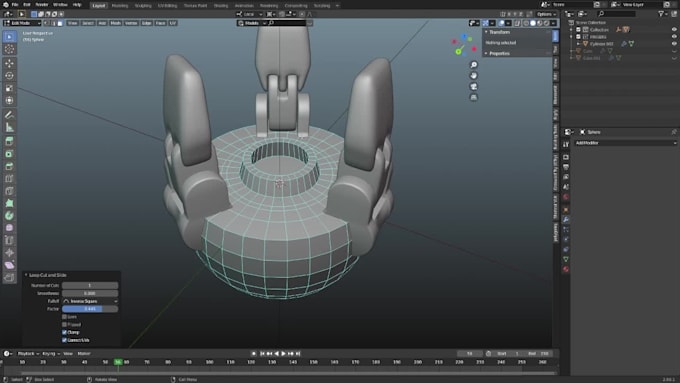Open the Modifier properties wrench tab

coord(566,220)
